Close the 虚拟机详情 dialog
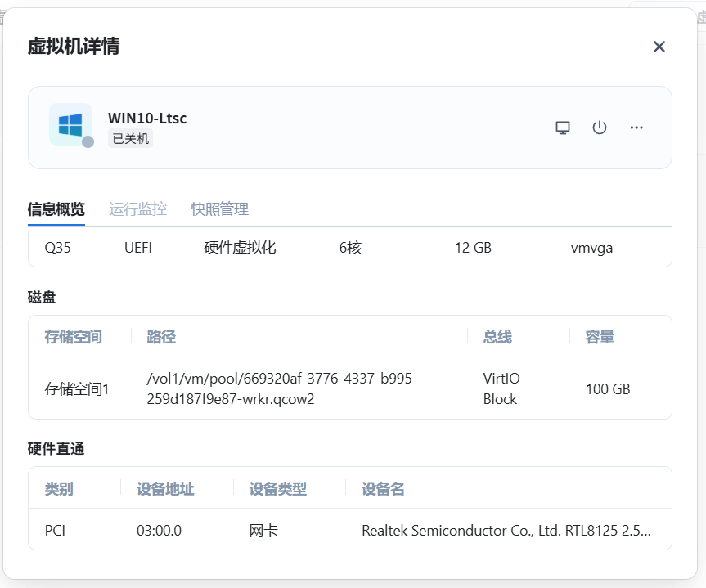Screen dimensions: 706x588 659,47
